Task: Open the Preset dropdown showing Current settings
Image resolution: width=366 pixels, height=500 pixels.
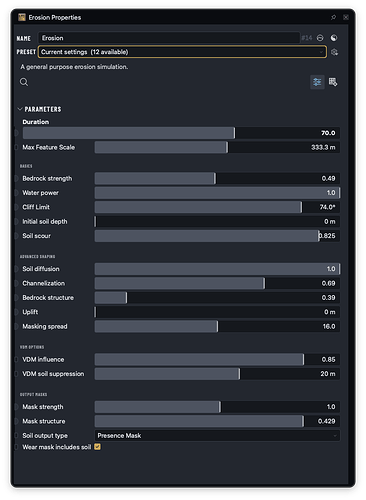Action: pos(182,52)
